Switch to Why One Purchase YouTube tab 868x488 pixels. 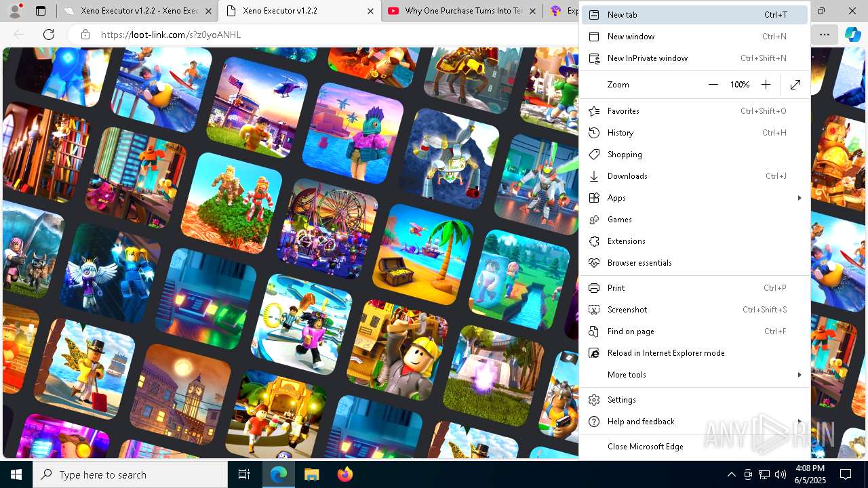point(462,11)
